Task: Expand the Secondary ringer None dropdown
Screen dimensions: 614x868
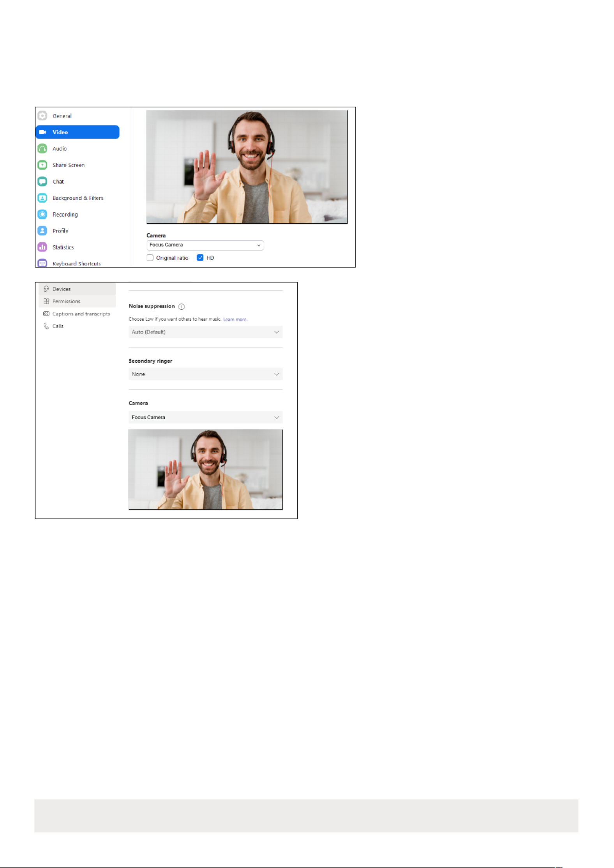Action: click(205, 374)
